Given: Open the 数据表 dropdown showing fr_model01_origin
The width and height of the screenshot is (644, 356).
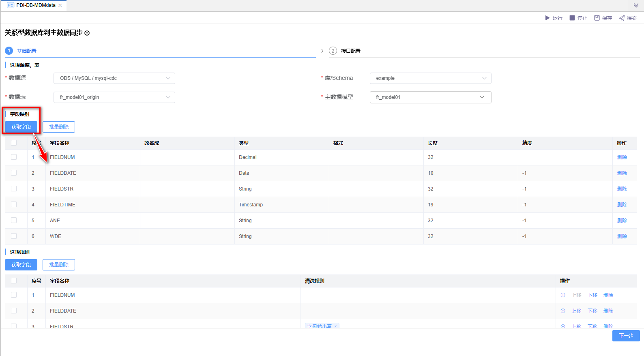Looking at the screenshot, I should 114,97.
